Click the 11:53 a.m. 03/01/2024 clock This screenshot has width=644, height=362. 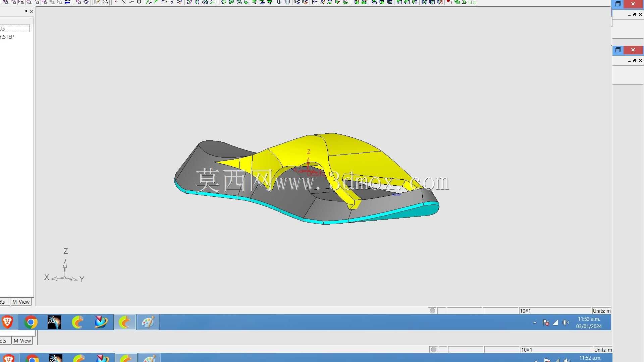(x=589, y=322)
